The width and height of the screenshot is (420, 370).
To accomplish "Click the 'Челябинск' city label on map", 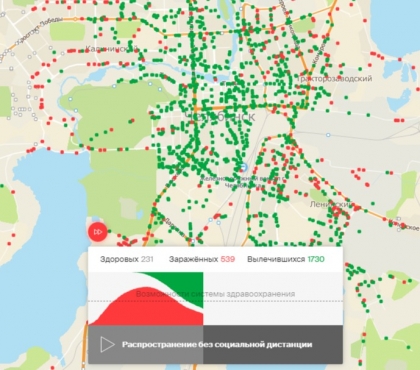I will (x=219, y=117).
